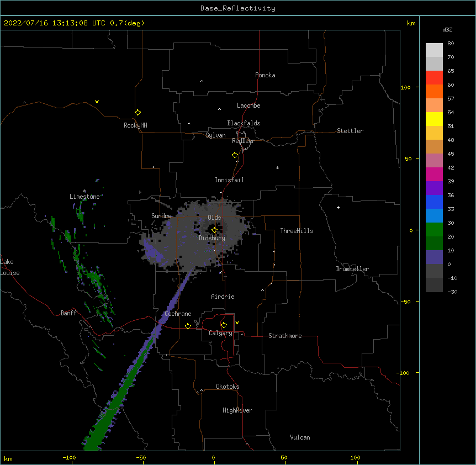Screen dimensions: 476x465
Task: Click the km unit label at top right
Action: click(x=411, y=23)
